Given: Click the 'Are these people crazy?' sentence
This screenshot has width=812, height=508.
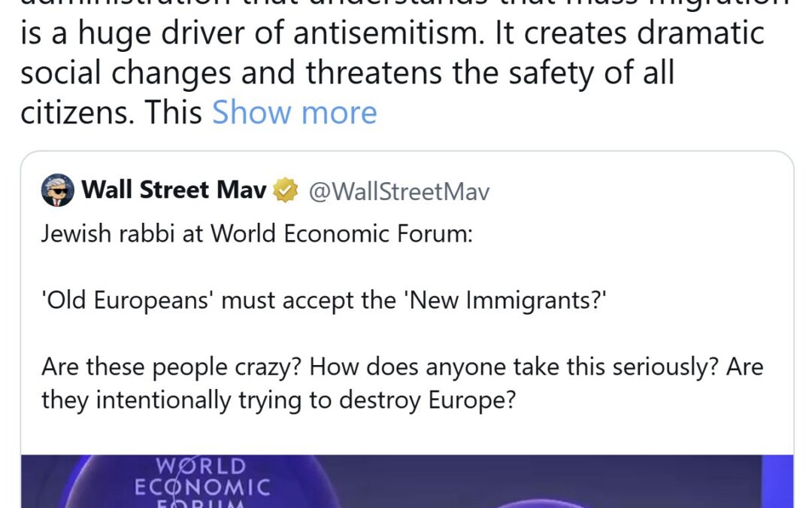Looking at the screenshot, I should click(x=172, y=367).
